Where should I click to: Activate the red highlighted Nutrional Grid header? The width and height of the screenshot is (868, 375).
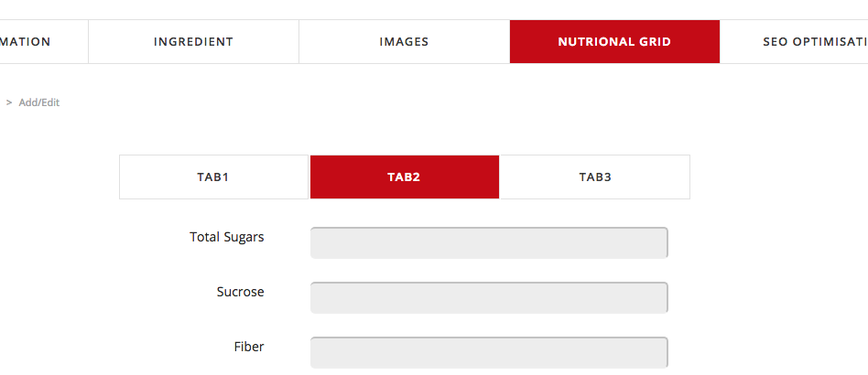pyautogui.click(x=614, y=42)
